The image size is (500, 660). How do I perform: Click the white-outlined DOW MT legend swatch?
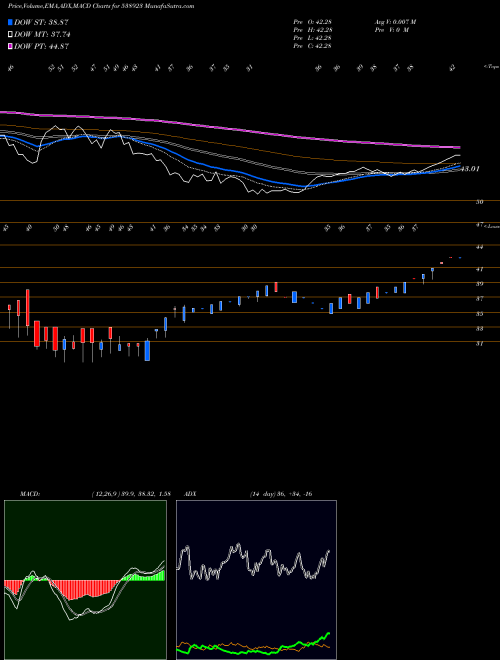(x=10, y=35)
